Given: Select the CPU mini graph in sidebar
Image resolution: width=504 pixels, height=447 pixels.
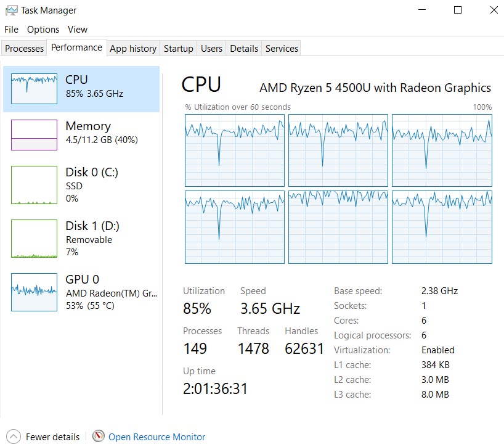Looking at the screenshot, I should (34, 89).
